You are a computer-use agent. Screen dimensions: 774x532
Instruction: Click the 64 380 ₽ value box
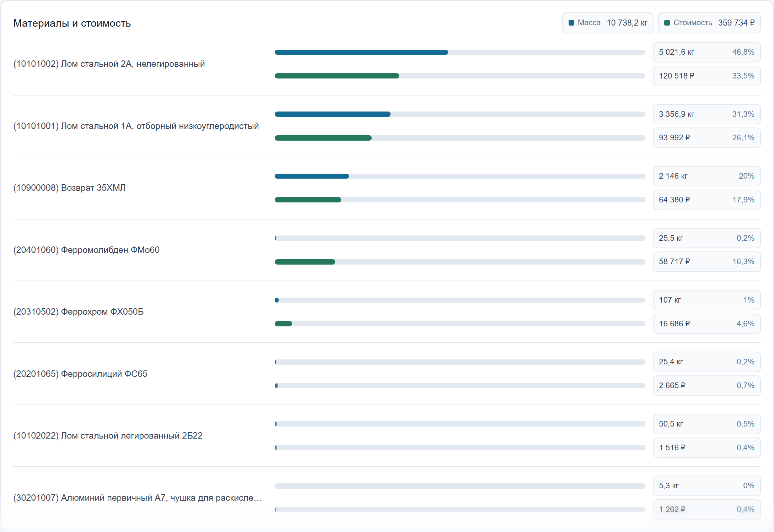click(x=706, y=200)
